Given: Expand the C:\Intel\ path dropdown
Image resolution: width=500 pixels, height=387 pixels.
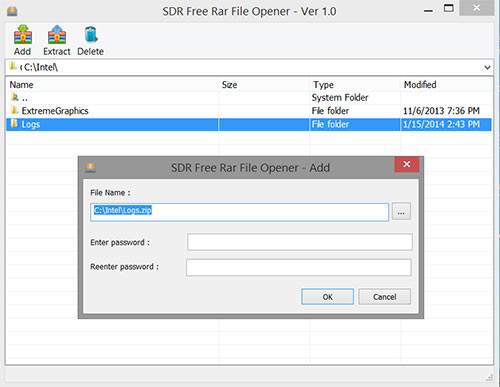Looking at the screenshot, I should (x=487, y=68).
